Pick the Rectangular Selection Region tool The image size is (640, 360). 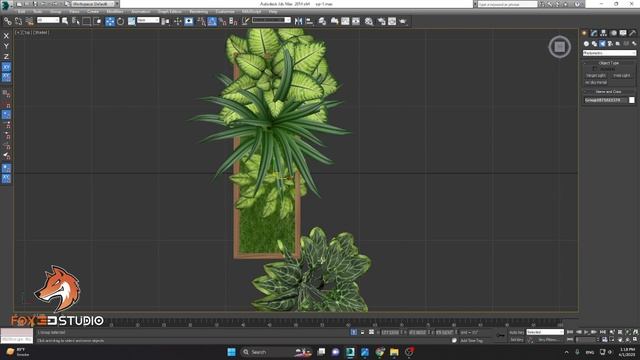click(x=87, y=21)
